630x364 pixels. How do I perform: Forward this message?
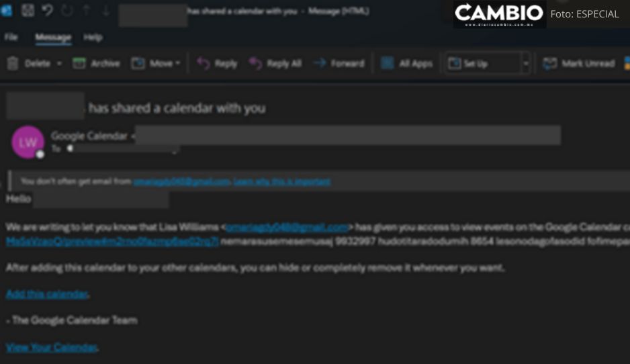click(339, 64)
